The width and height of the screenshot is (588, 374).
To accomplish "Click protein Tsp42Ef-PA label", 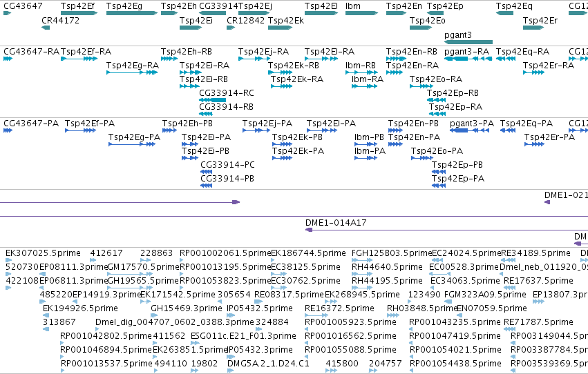I will pyautogui.click(x=90, y=123).
